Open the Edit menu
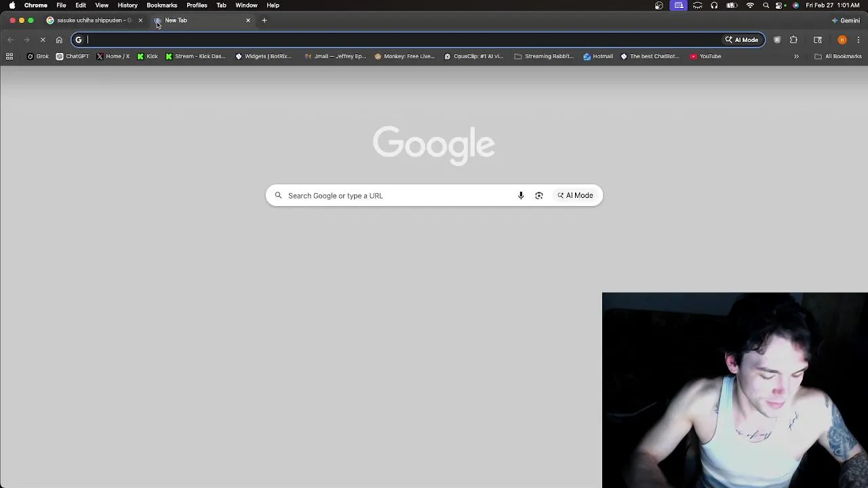The image size is (868, 488). 81,5
